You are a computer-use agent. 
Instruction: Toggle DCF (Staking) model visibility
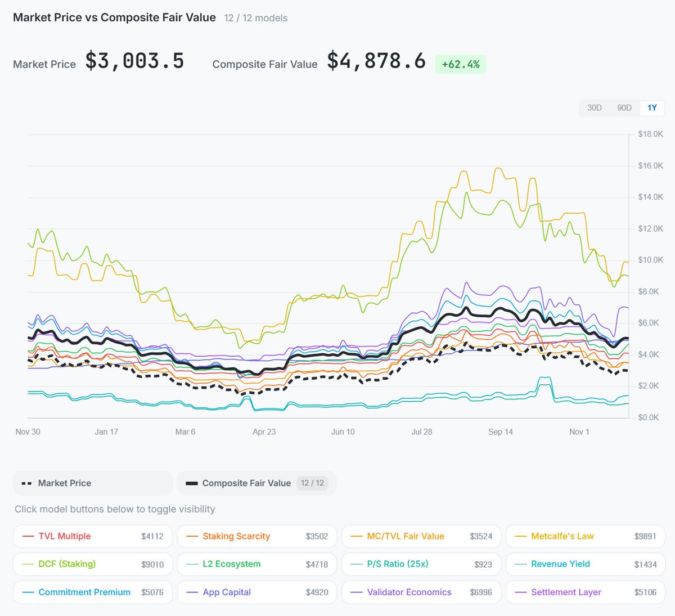pos(93,564)
